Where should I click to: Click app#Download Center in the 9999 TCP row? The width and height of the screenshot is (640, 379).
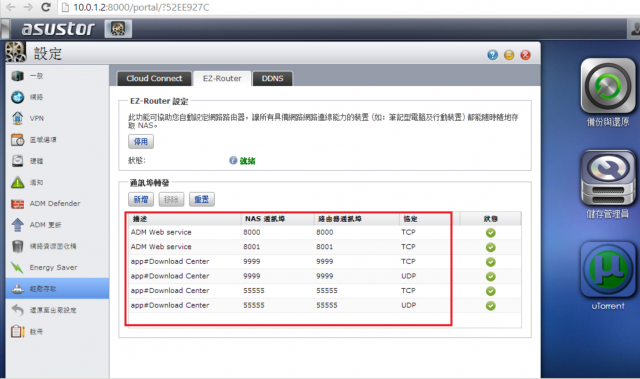coord(170,262)
